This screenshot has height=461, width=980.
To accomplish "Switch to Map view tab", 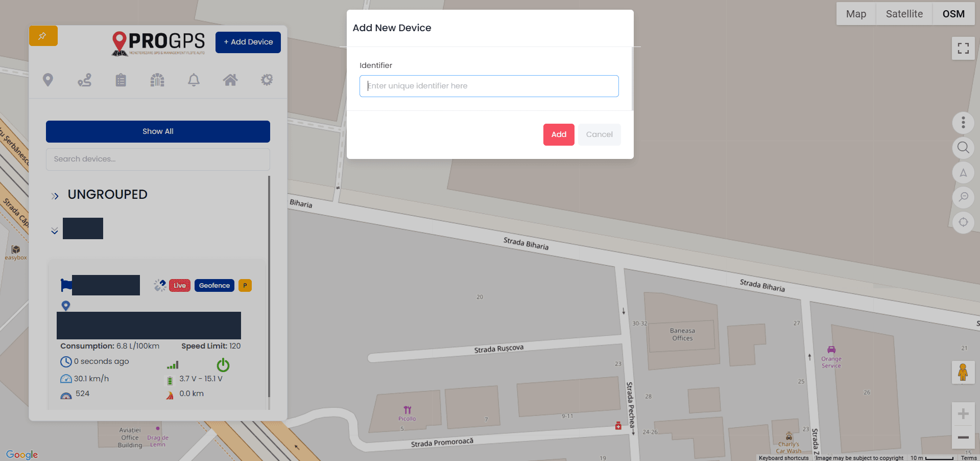I will click(856, 14).
